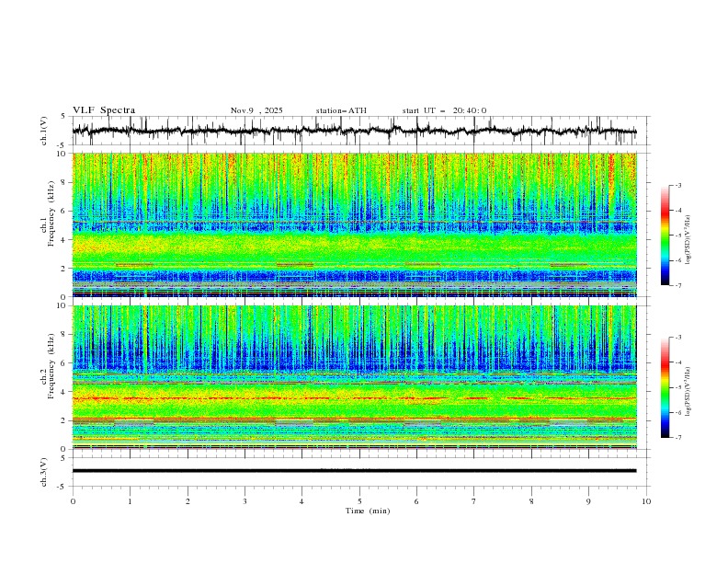Click time axis tick label "6"
The image size is (728, 563).
(416, 501)
